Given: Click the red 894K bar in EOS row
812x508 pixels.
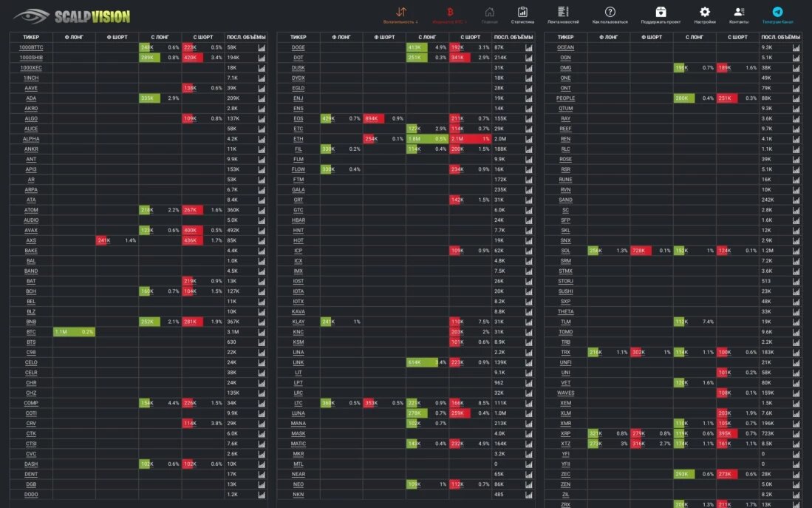Looking at the screenshot, I should 373,119.
